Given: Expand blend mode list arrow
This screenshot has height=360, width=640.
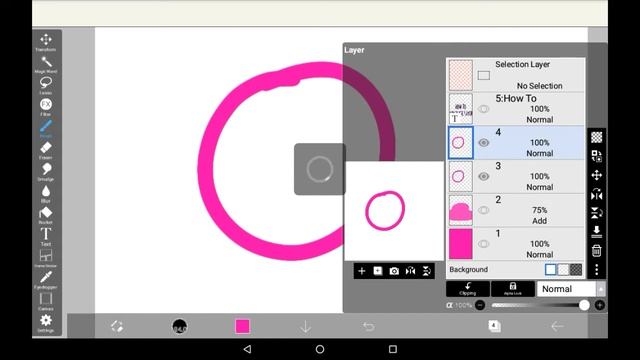Looking at the screenshot, I should (x=601, y=289).
